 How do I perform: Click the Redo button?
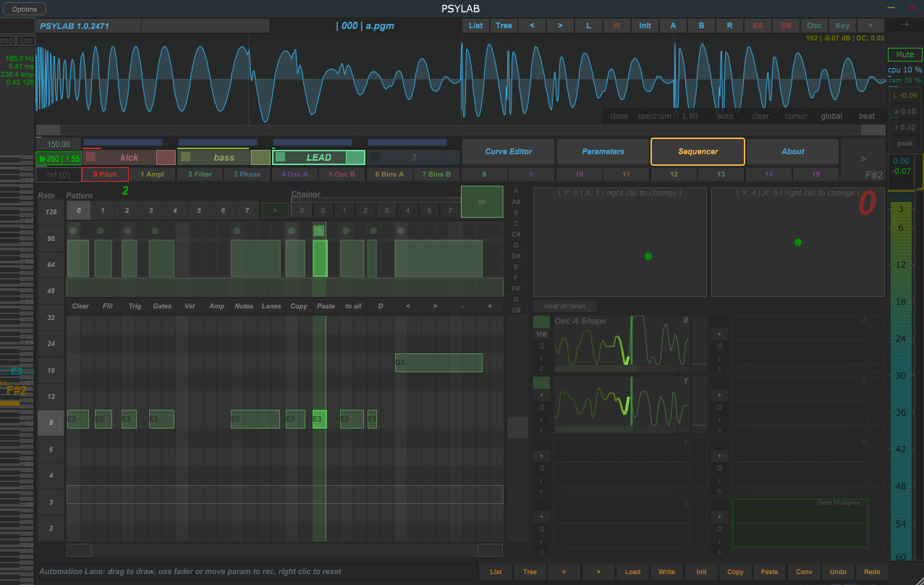(x=872, y=572)
